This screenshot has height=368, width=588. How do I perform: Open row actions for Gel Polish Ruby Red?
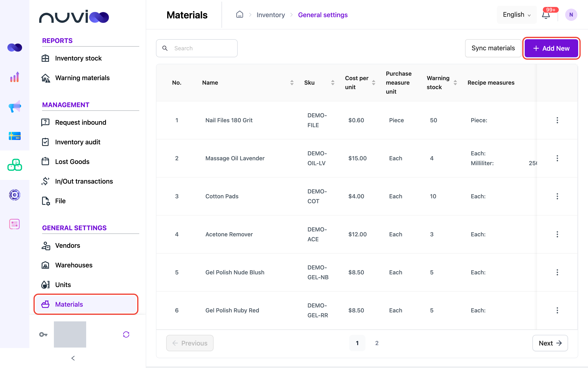(x=557, y=310)
